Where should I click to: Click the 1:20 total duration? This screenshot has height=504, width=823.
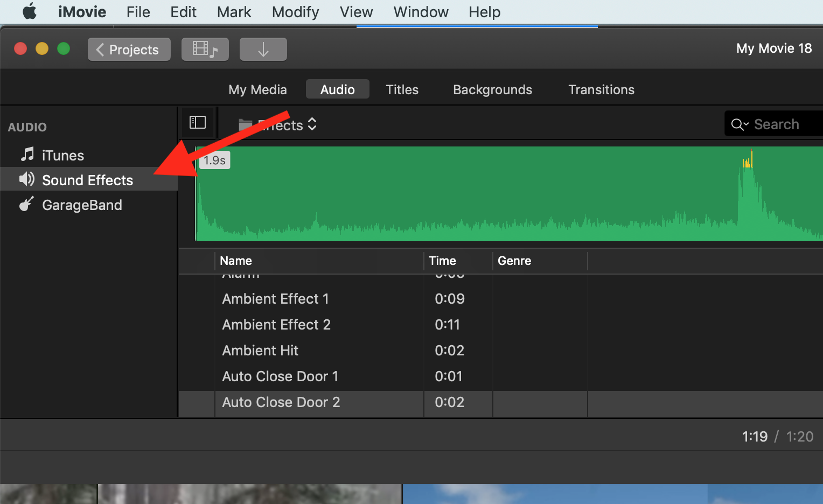pos(800,436)
